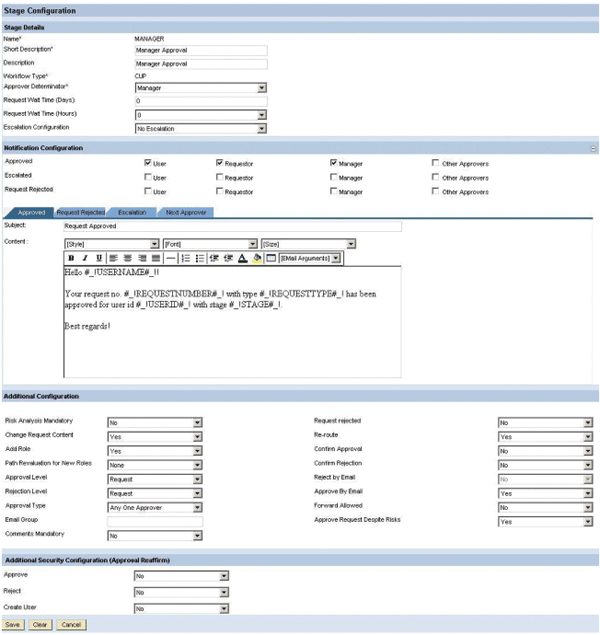Image resolution: width=600 pixels, height=635 pixels.
Task: Click the Email Group field
Action: (155, 521)
